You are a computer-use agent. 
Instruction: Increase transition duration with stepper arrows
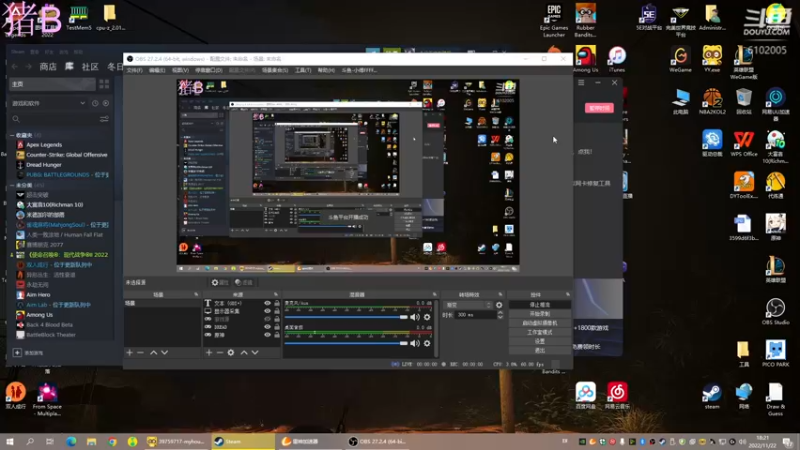[500, 313]
